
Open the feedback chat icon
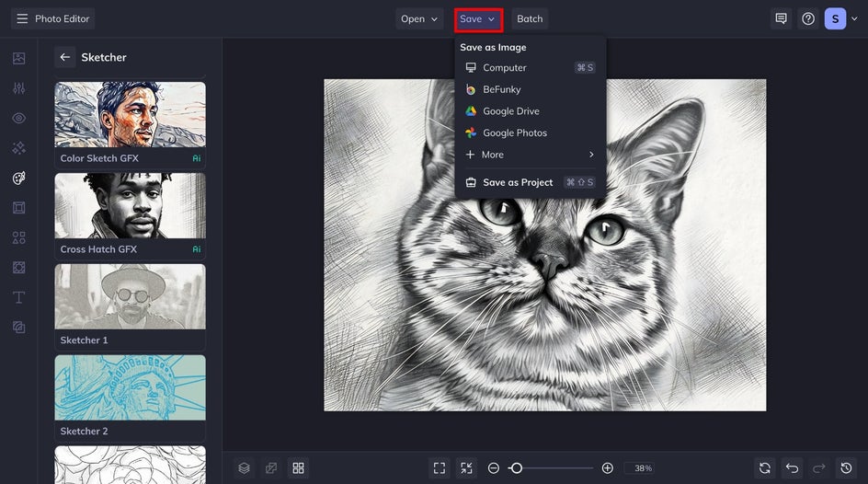(x=781, y=18)
